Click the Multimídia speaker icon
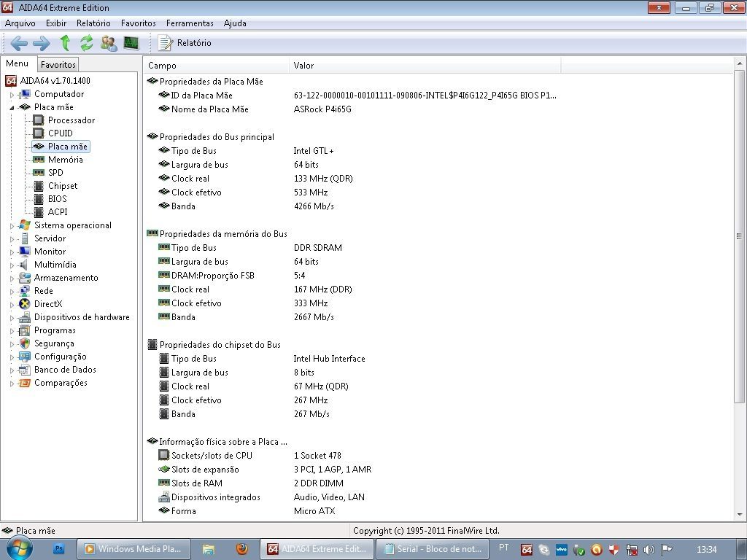The image size is (747, 560). pos(24,265)
